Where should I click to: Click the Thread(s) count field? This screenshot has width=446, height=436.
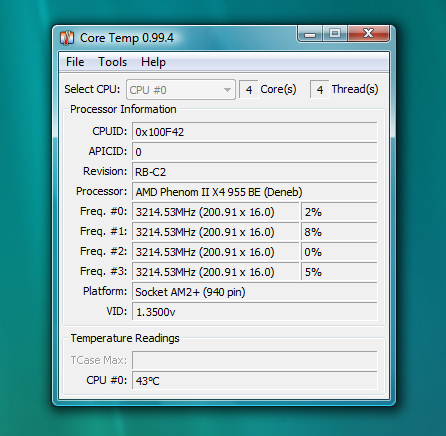pyautogui.click(x=320, y=90)
